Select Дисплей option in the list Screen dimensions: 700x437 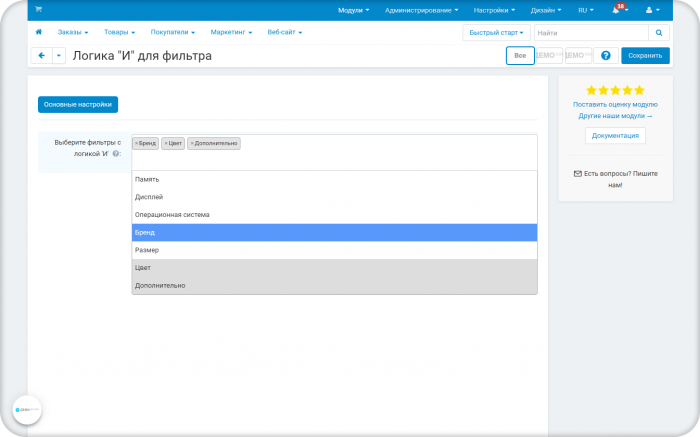(x=334, y=197)
